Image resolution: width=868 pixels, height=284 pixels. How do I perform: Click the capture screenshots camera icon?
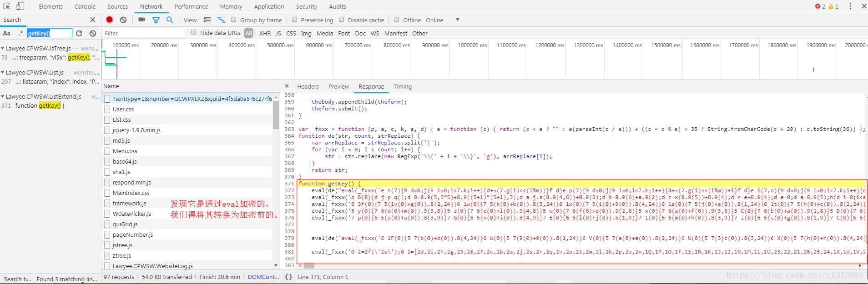tap(142, 20)
